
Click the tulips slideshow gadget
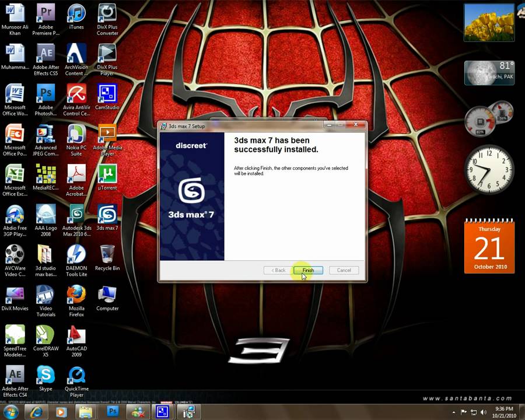tap(489, 22)
